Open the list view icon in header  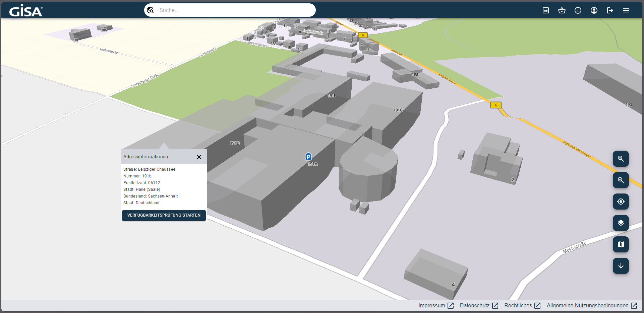click(546, 10)
